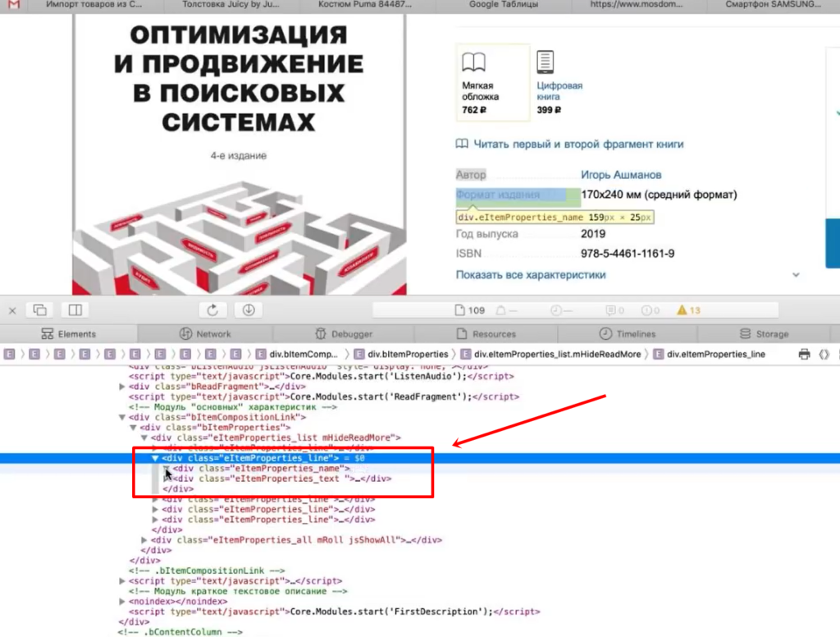Image resolution: width=840 pixels, height=637 pixels.
Task: Switch to the Timelines tab
Action: pyautogui.click(x=628, y=334)
